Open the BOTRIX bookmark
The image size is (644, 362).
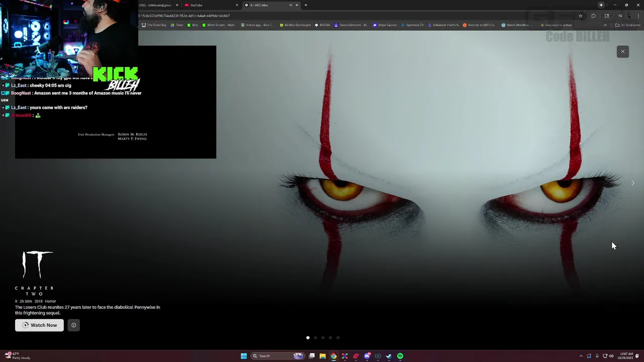(323, 25)
